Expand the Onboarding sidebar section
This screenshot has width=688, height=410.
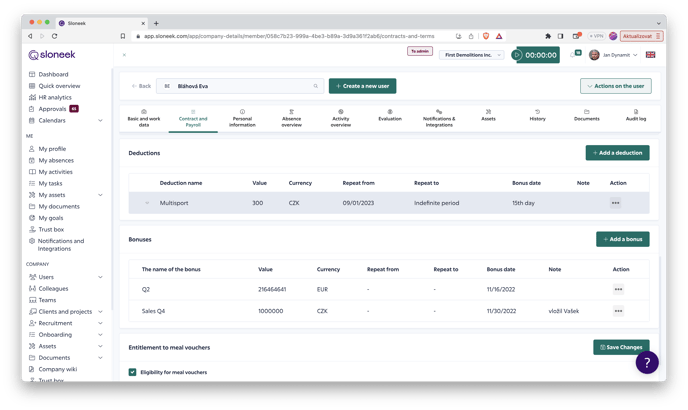[x=100, y=334]
